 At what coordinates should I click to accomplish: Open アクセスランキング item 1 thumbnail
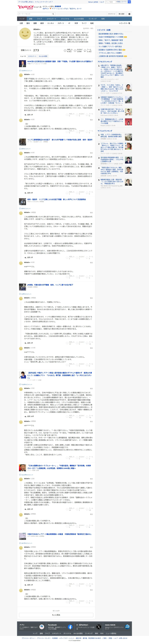pos(128,68)
